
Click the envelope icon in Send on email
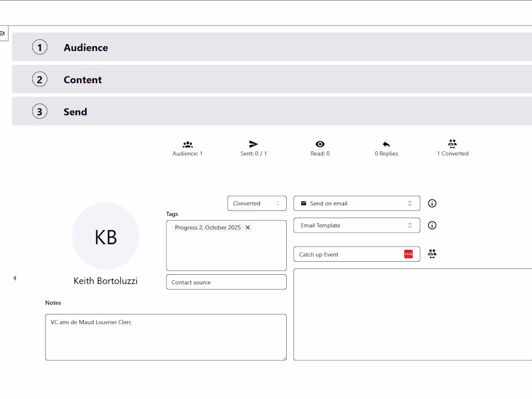pyautogui.click(x=304, y=203)
